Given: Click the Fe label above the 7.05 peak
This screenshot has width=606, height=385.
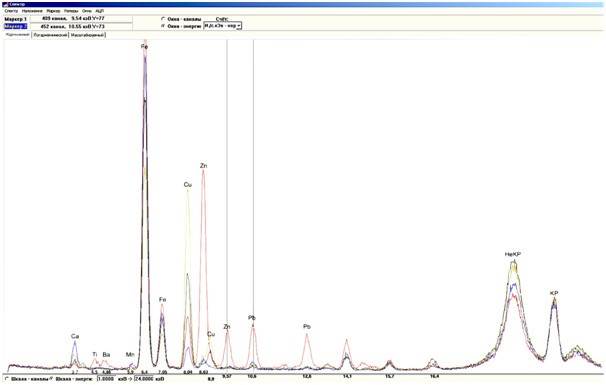Looking at the screenshot, I should tap(163, 300).
